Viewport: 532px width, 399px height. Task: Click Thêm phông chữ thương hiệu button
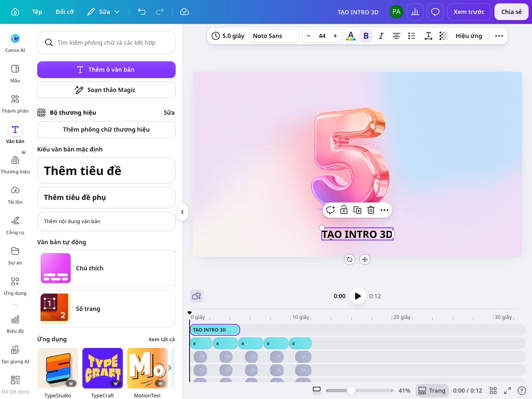pyautogui.click(x=106, y=129)
